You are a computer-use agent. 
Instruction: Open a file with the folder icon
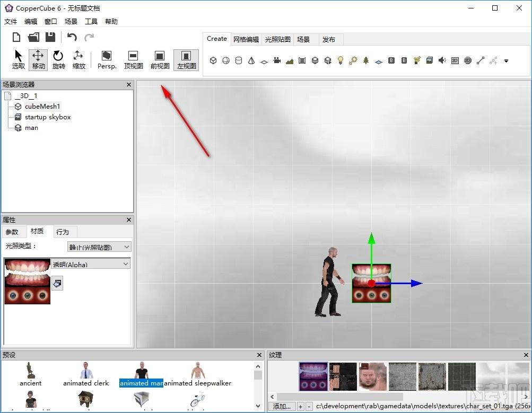33,37
